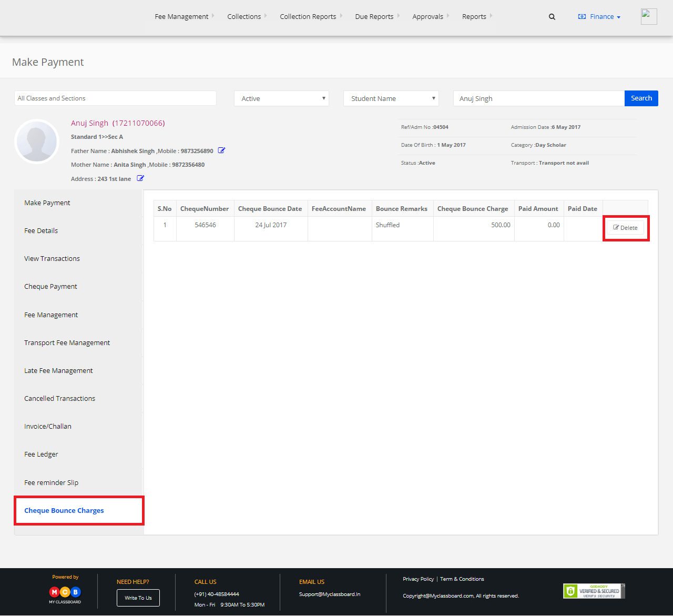Viewport: 673px width, 616px height.
Task: Select Fee Details in side menu
Action: point(78,231)
